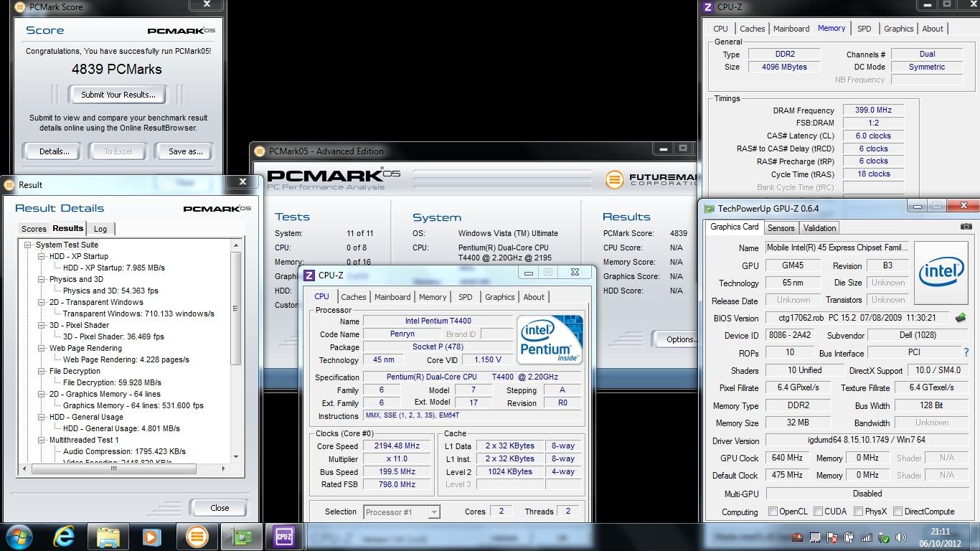Click the Driver Version field in GPU-Z
The width and height of the screenshot is (980, 551).
(x=867, y=441)
